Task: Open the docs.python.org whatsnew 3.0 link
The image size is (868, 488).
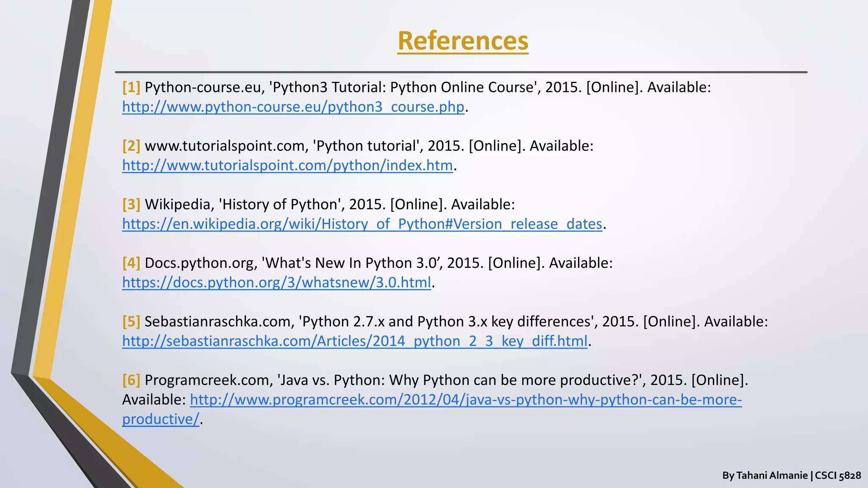Action: [276, 282]
